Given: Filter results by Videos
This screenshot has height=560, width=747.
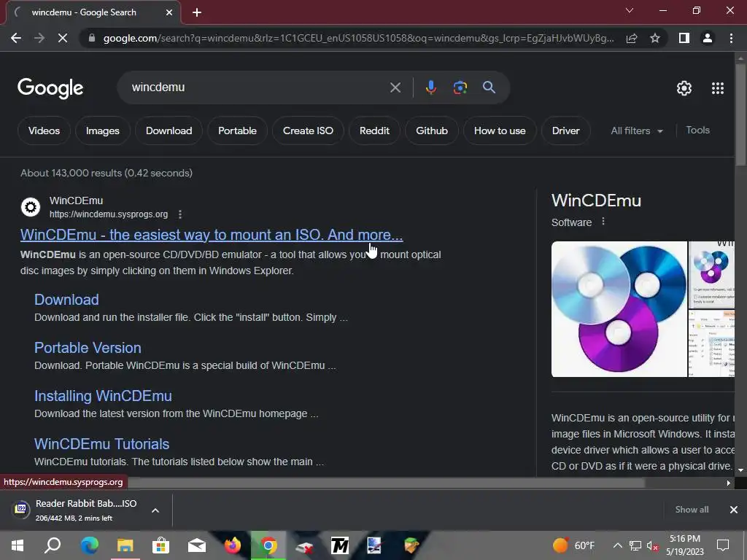Looking at the screenshot, I should click(x=44, y=131).
